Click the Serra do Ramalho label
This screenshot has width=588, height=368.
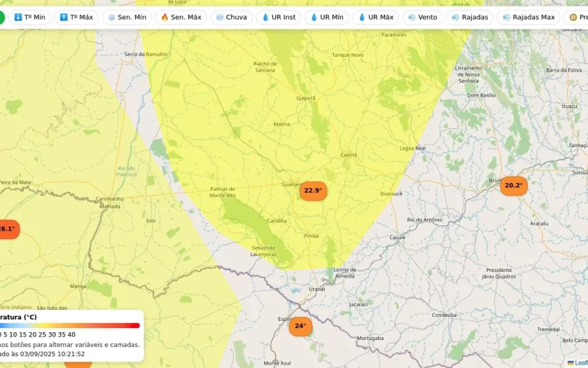point(146,54)
